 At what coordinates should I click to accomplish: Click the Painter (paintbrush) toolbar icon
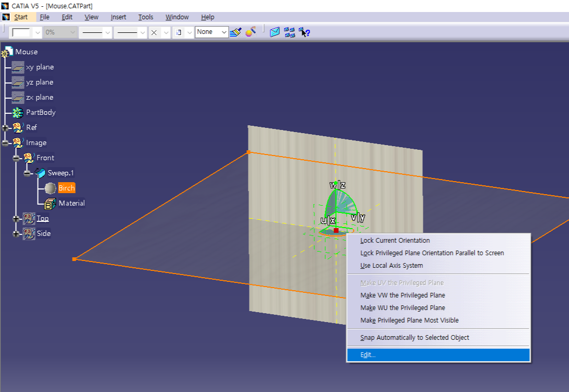(235, 32)
